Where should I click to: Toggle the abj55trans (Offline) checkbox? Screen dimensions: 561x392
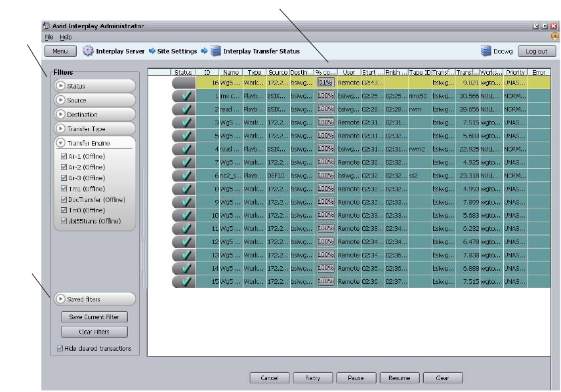pos(64,221)
